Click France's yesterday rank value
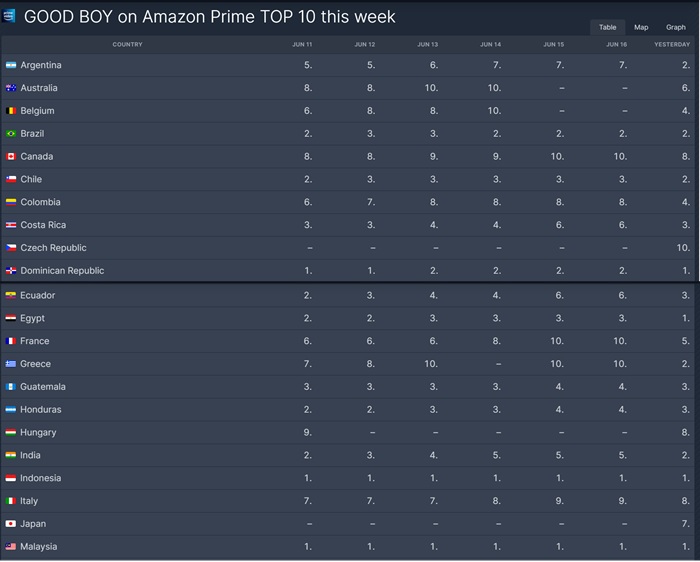The width and height of the screenshot is (700, 562). point(686,341)
